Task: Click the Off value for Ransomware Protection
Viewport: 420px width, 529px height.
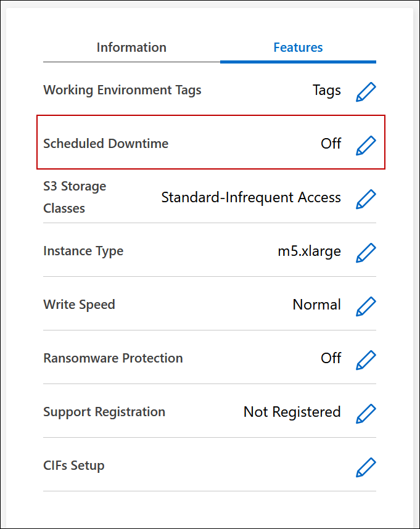Action: click(x=331, y=358)
